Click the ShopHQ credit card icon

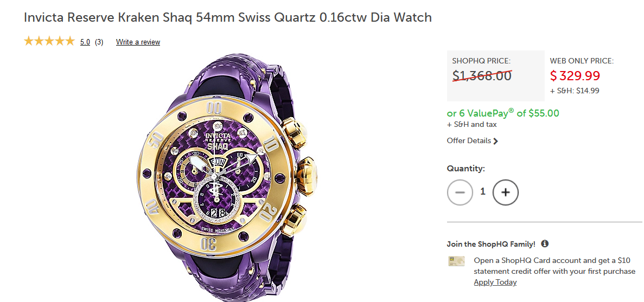pyautogui.click(x=456, y=261)
